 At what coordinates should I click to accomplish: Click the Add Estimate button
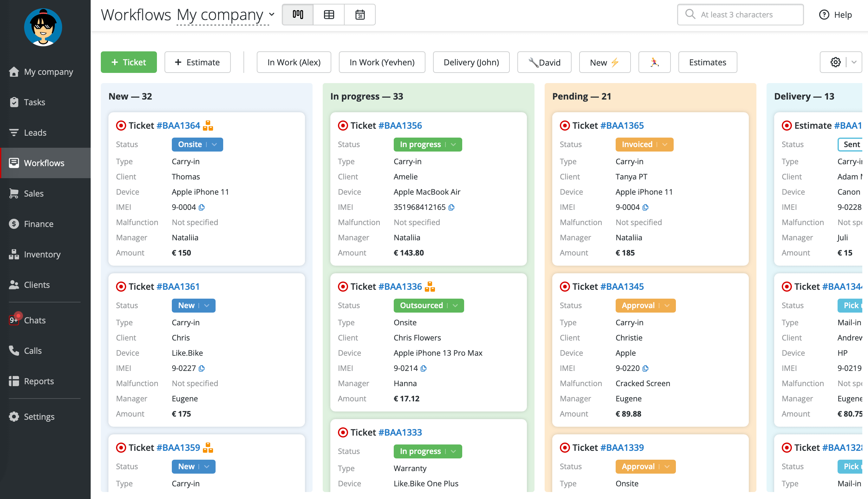coord(197,62)
